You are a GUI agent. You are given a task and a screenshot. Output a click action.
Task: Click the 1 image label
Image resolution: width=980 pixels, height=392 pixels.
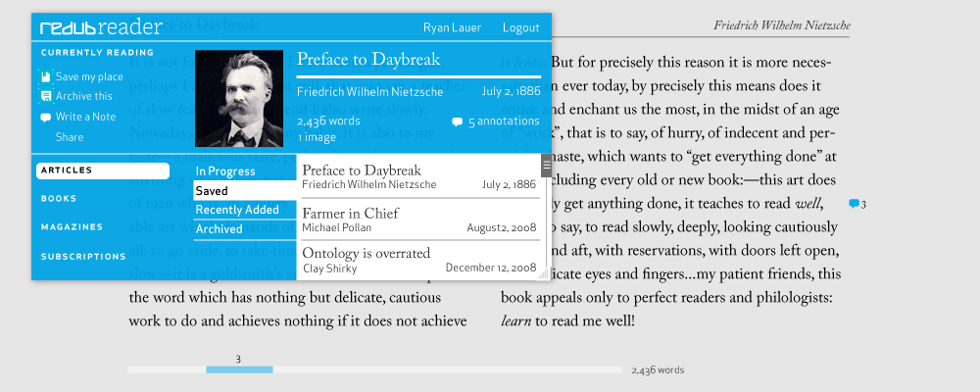click(317, 137)
